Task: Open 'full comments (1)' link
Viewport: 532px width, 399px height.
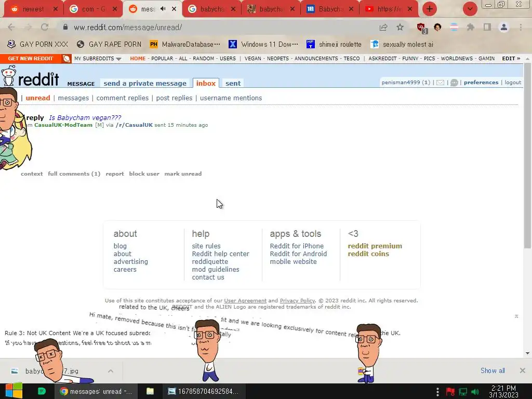Action: (74, 174)
